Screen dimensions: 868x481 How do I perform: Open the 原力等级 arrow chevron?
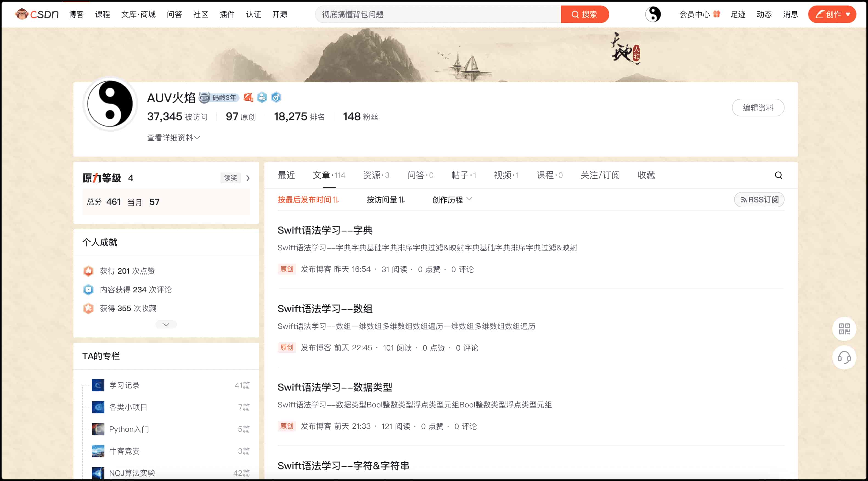click(x=248, y=178)
